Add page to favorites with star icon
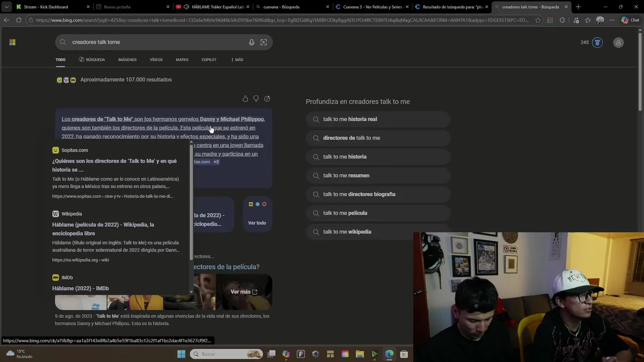The image size is (644, 362). tap(538, 20)
